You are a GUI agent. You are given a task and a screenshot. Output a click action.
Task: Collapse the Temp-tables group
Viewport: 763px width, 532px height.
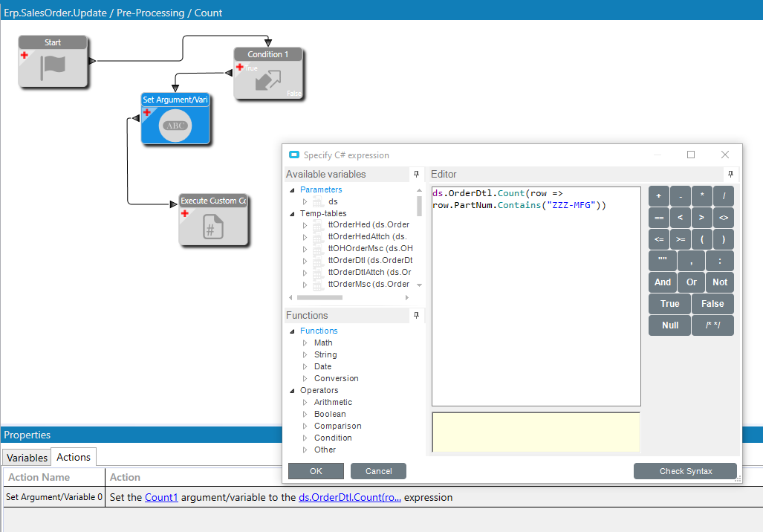[x=292, y=214]
